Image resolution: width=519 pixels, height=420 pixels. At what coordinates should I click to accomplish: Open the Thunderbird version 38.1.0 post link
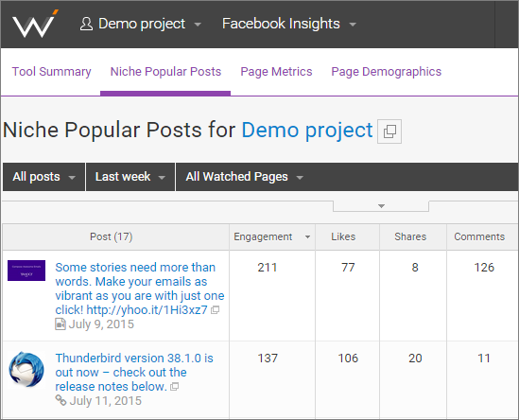click(134, 373)
